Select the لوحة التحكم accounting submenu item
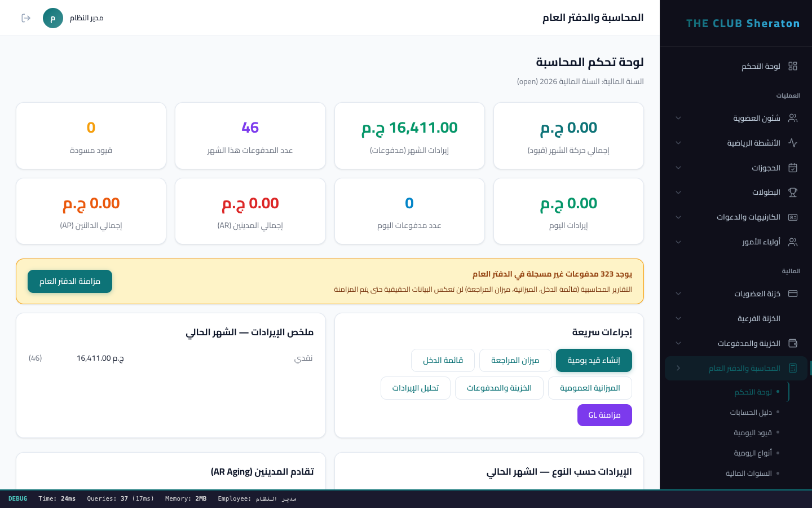 [753, 392]
